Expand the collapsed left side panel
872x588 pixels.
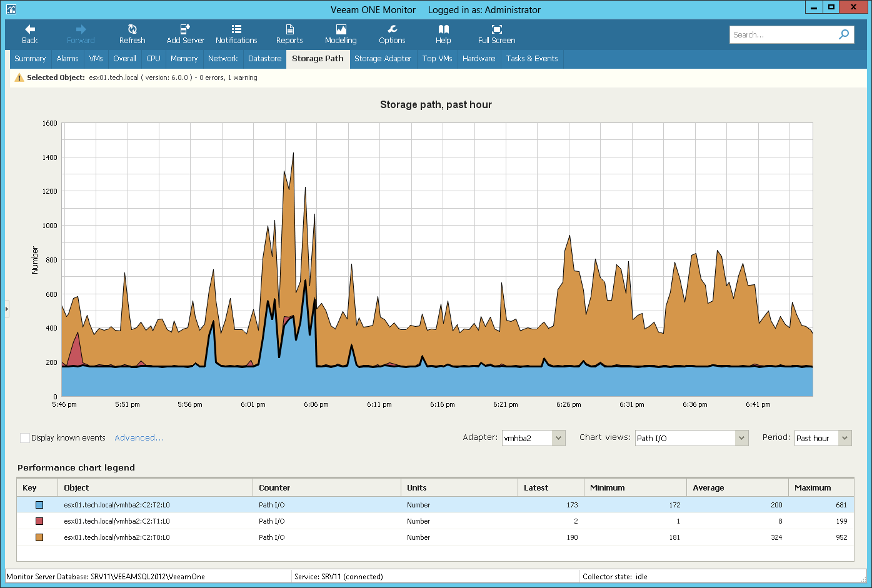coord(7,309)
